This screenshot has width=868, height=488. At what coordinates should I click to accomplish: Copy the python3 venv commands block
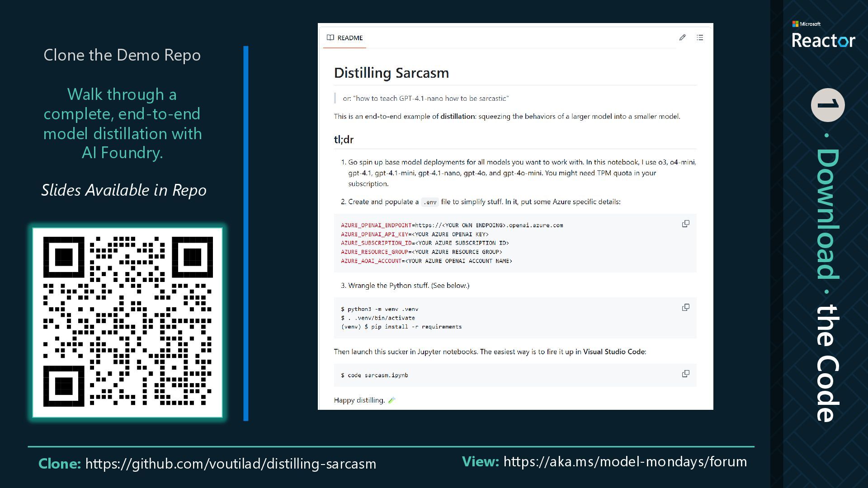pos(685,307)
